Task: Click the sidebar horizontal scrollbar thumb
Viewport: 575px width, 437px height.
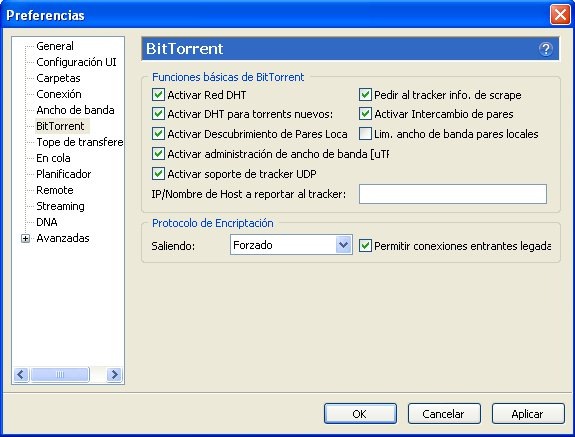Action: pyautogui.click(x=60, y=374)
